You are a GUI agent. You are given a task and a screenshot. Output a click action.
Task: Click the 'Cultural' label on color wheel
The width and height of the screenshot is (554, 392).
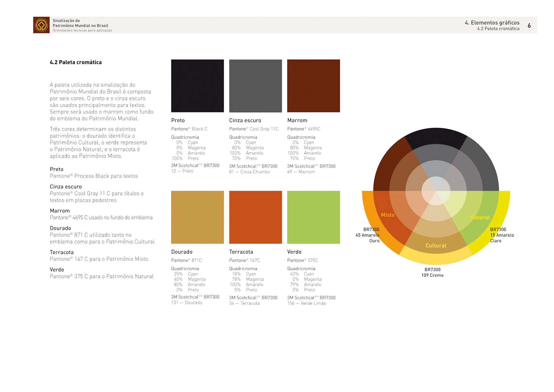[436, 245]
